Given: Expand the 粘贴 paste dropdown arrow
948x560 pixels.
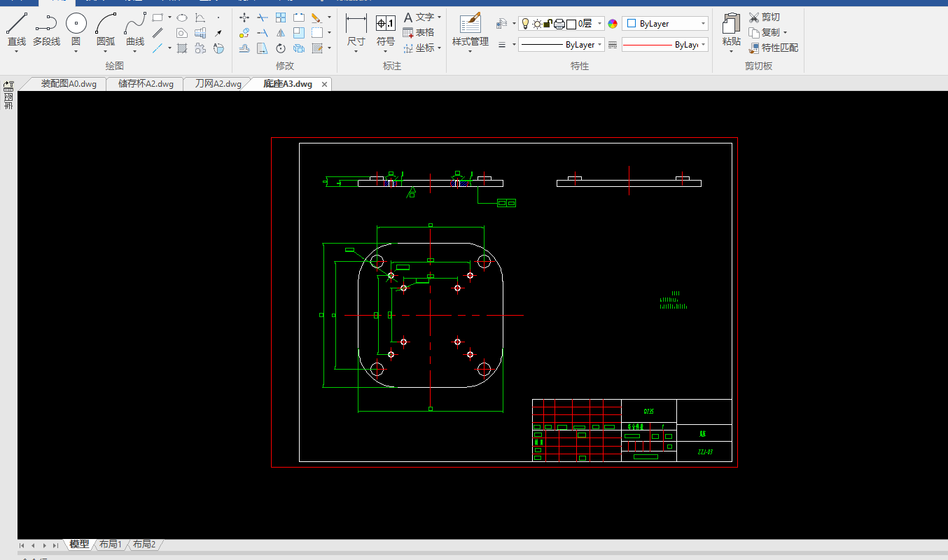Looking at the screenshot, I should tap(732, 51).
